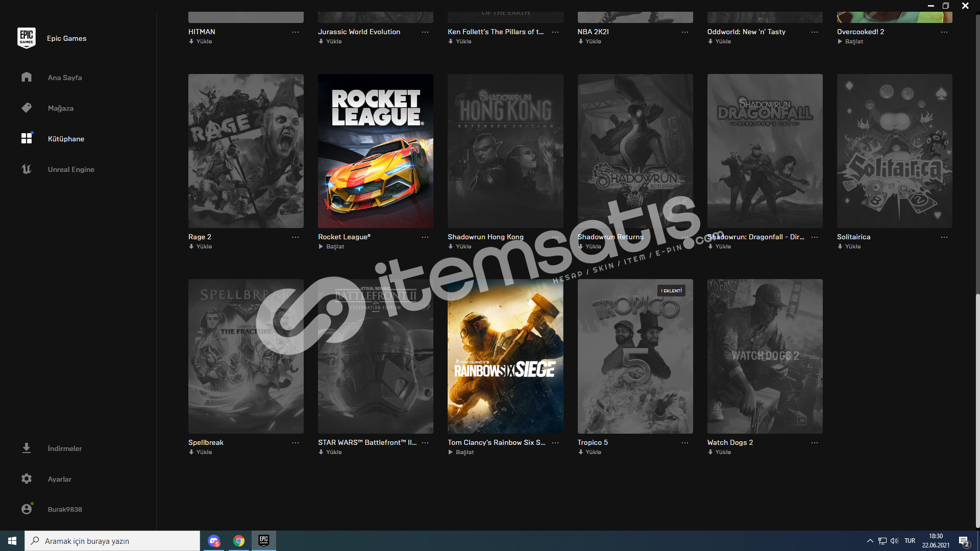Open the TUR keyboard language indicator

[x=910, y=541]
